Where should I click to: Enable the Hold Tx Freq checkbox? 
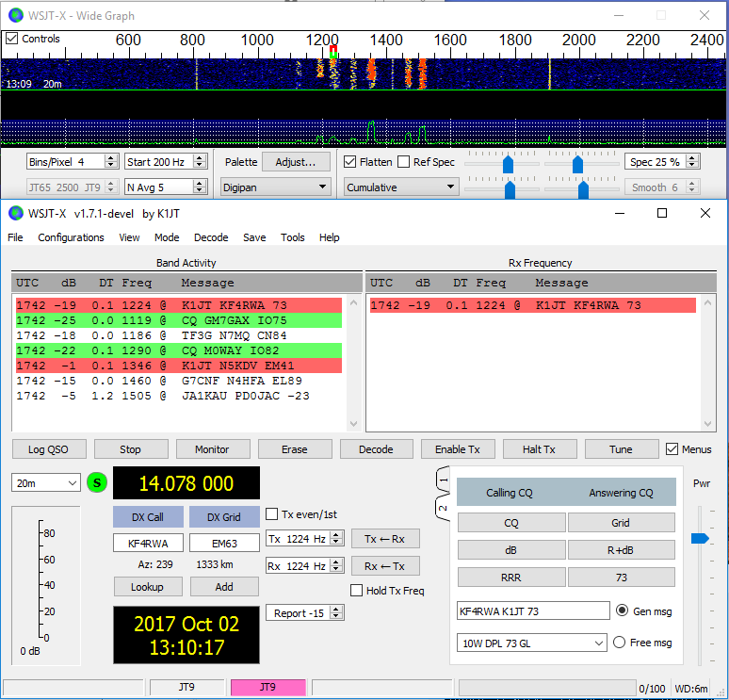tap(357, 591)
